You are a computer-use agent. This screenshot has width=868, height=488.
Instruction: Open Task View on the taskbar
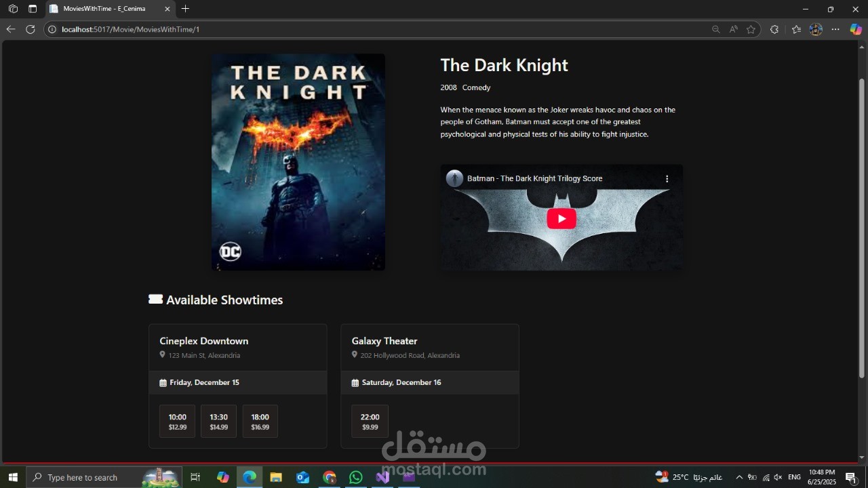pos(195,477)
